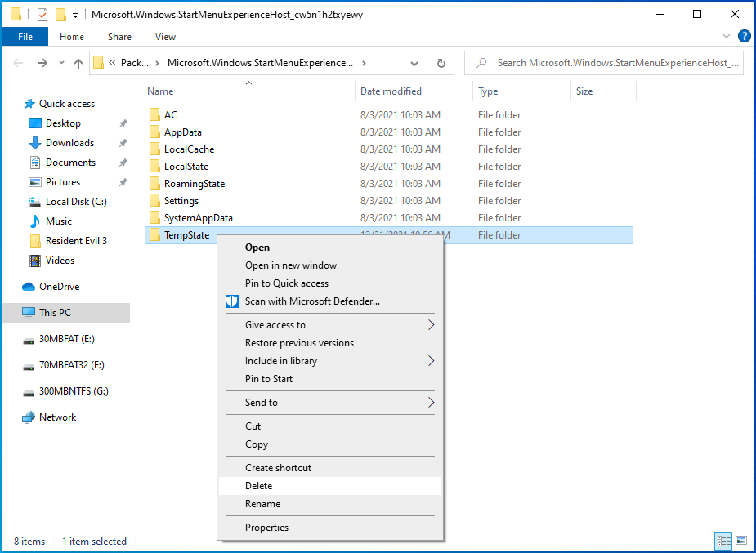Open the File menu

click(x=25, y=37)
